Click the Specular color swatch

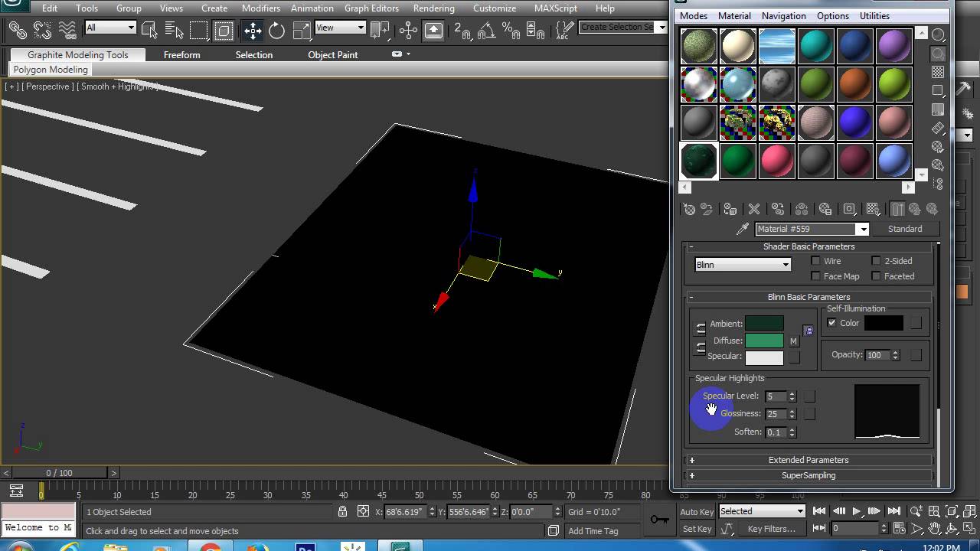click(764, 357)
